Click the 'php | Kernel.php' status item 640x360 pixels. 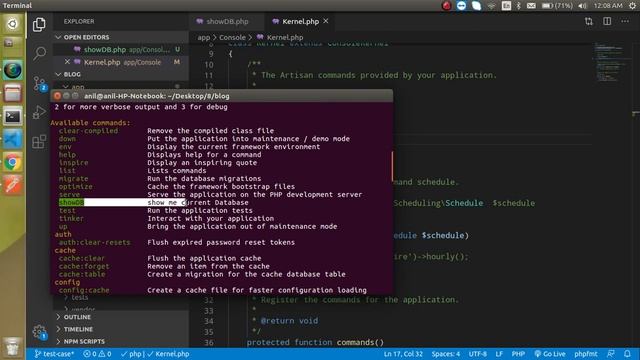click(155, 354)
